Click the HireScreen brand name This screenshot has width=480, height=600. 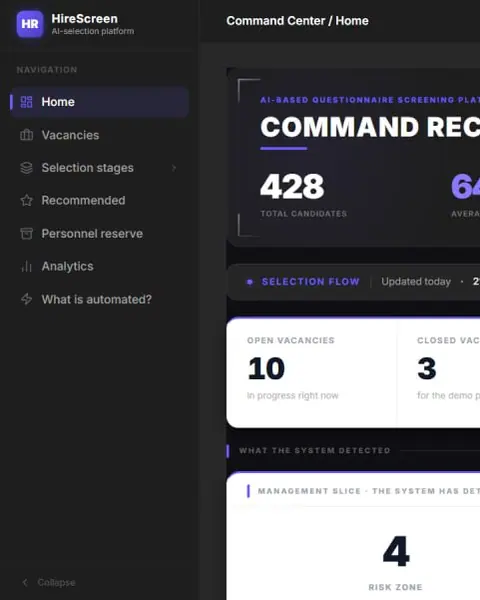click(85, 19)
